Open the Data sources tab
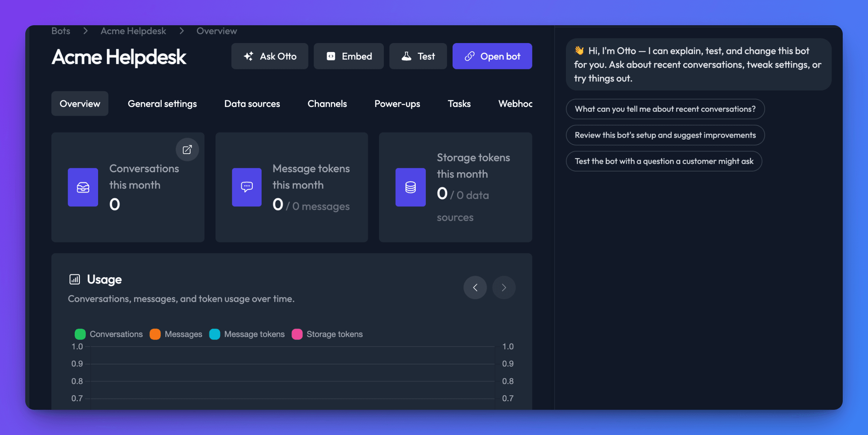The image size is (868, 435). 252,104
